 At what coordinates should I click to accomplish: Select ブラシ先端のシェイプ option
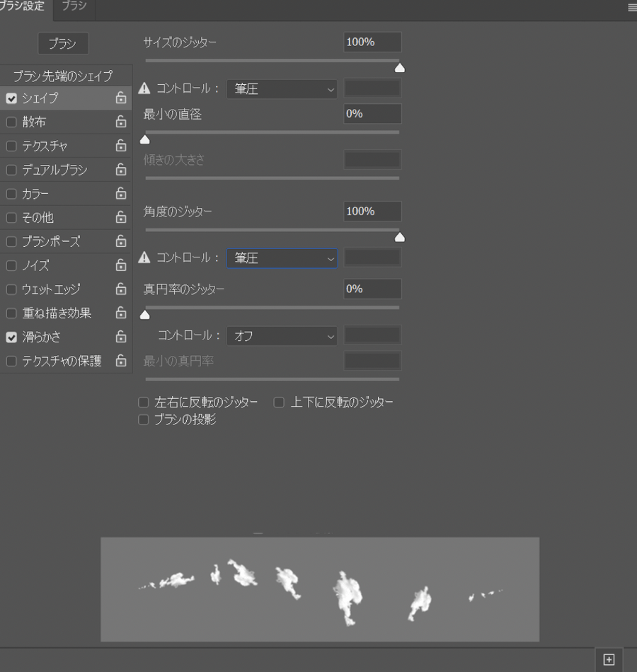(62, 76)
